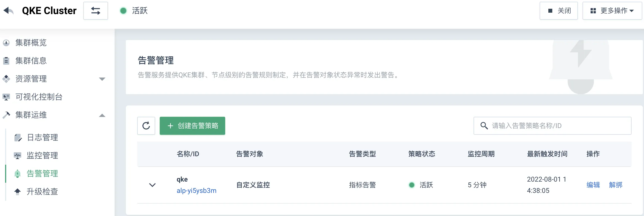The width and height of the screenshot is (644, 216).
Task: Open the alp-yi5ysb3m policy link
Action: (196, 191)
